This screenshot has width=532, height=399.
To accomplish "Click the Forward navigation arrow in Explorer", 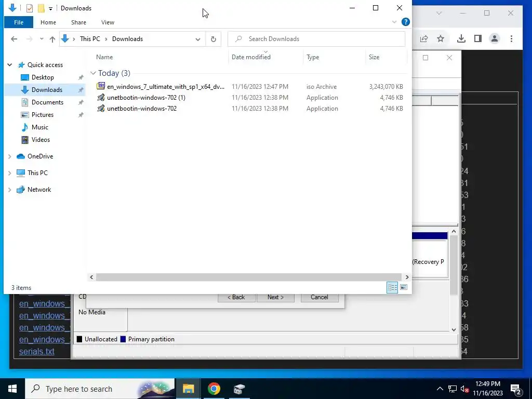I will (30, 39).
